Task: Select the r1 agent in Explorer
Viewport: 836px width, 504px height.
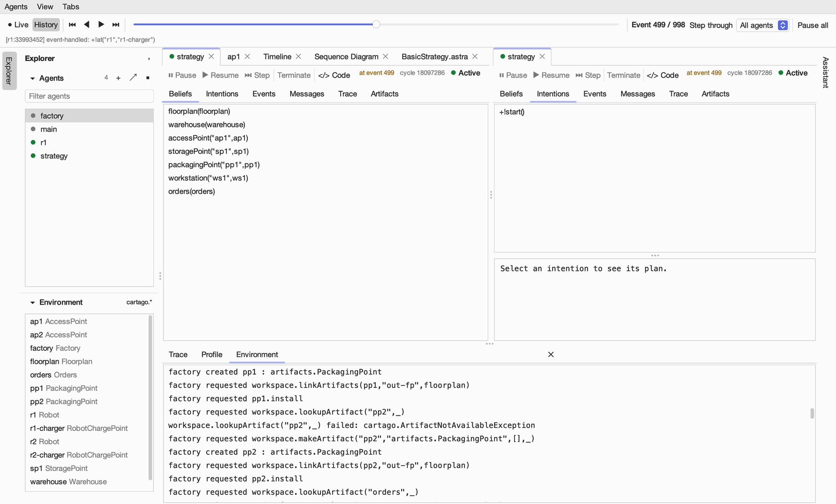Action: 89,143
